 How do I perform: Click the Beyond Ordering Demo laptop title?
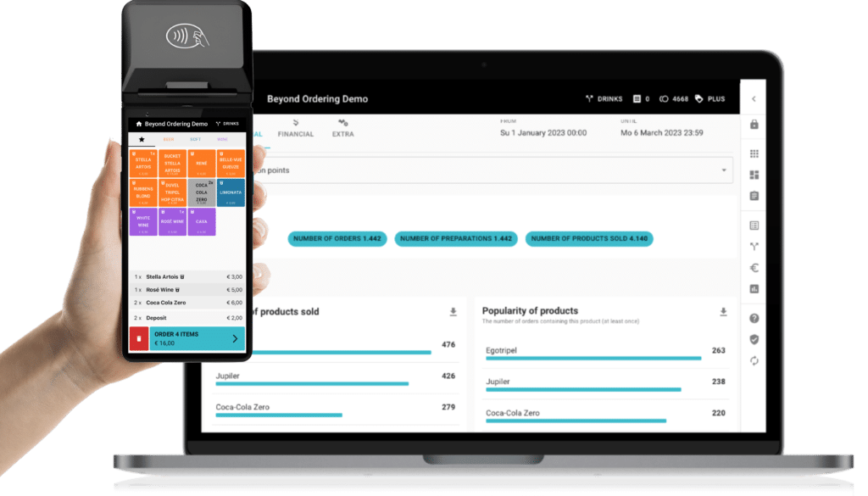317,99
